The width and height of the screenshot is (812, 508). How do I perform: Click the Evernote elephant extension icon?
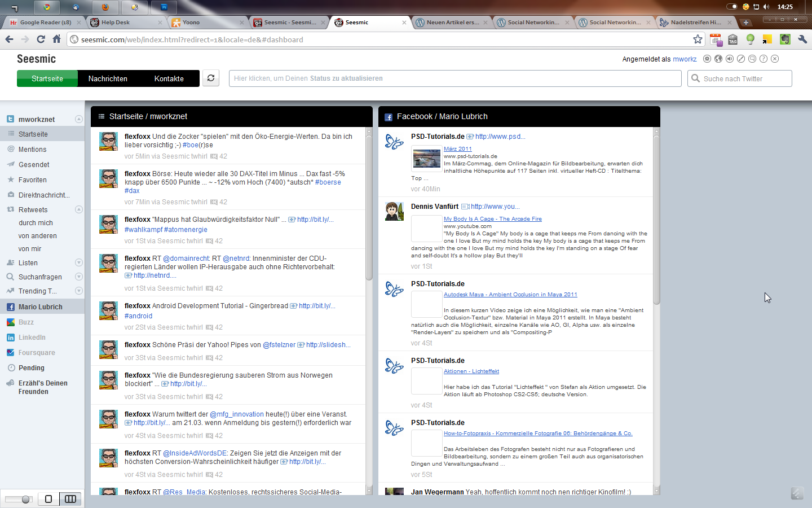(785, 40)
